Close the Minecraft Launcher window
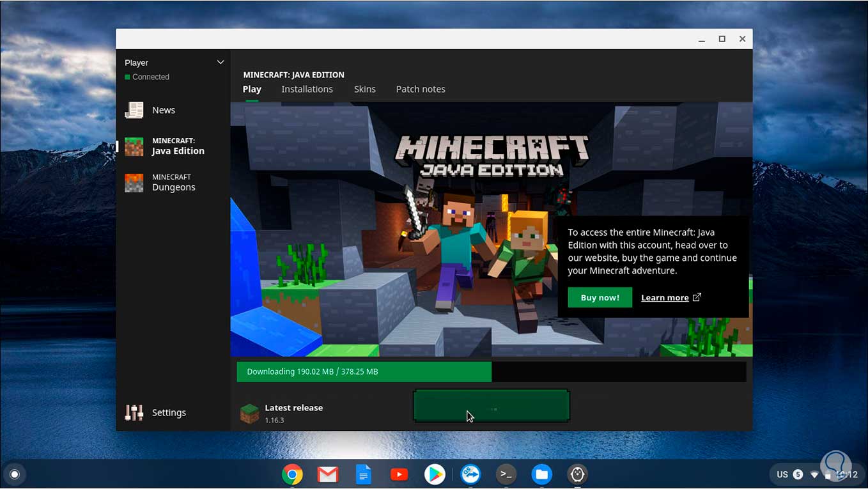This screenshot has width=868, height=489. point(743,39)
